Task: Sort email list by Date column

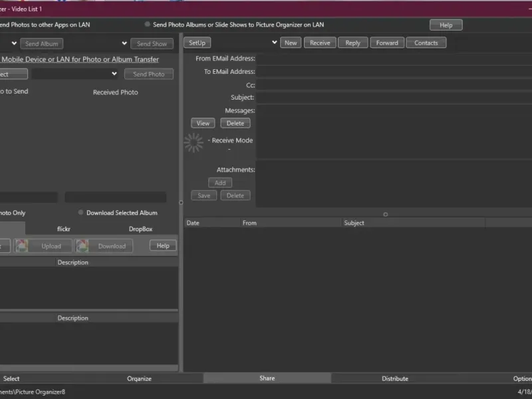Action: tap(212, 223)
